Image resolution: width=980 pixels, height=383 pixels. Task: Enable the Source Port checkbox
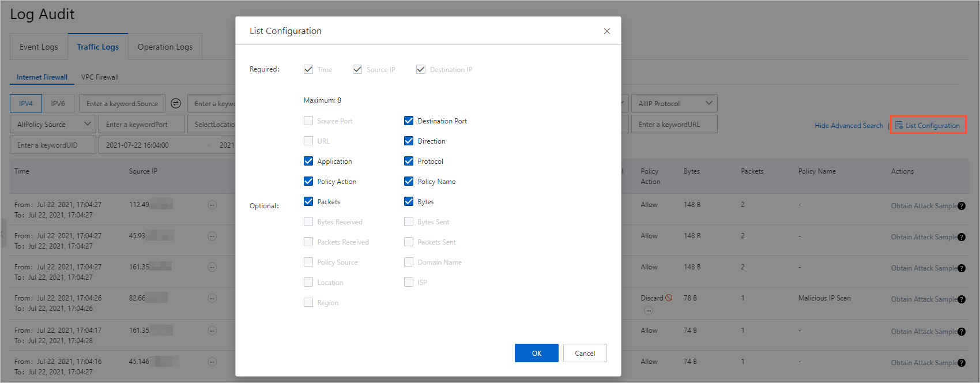click(x=308, y=121)
